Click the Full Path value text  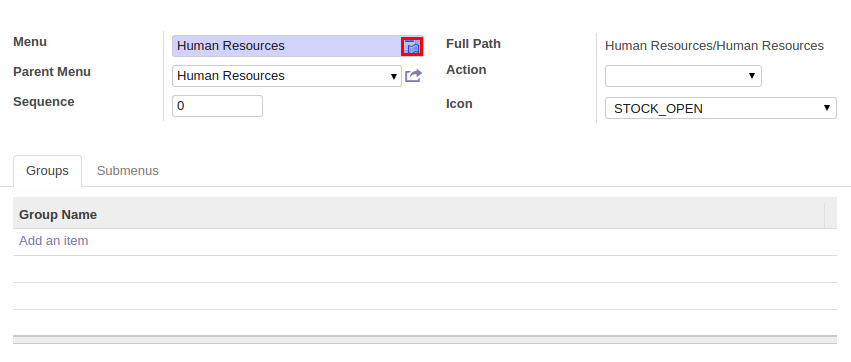point(714,46)
